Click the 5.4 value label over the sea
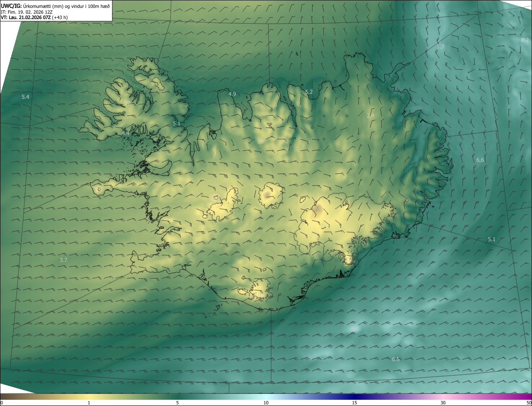532x406 pixels. pyautogui.click(x=25, y=97)
